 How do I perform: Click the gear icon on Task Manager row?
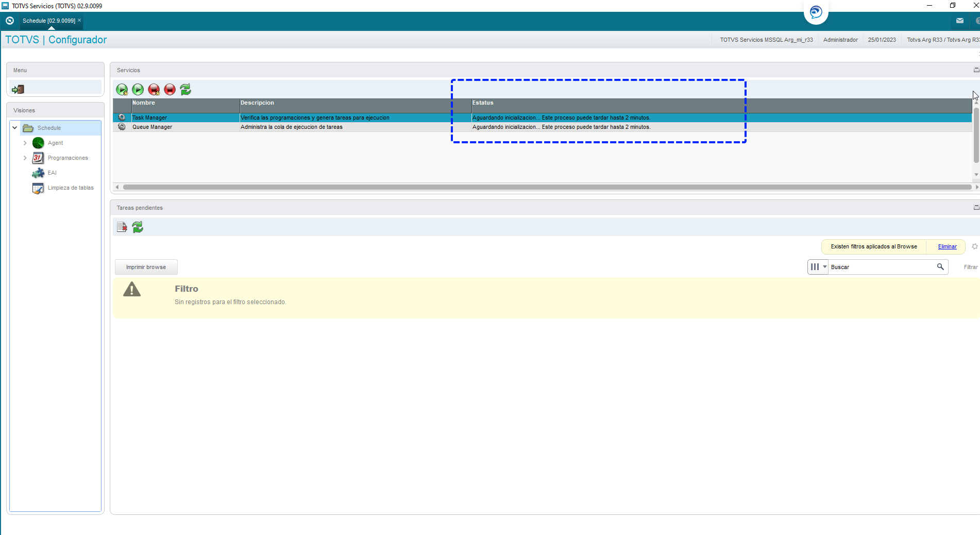(122, 118)
